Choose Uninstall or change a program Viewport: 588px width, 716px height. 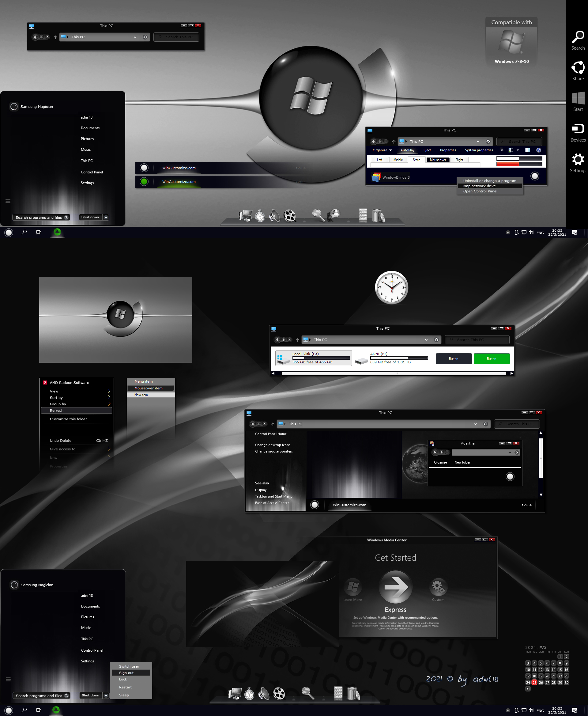coord(490,181)
